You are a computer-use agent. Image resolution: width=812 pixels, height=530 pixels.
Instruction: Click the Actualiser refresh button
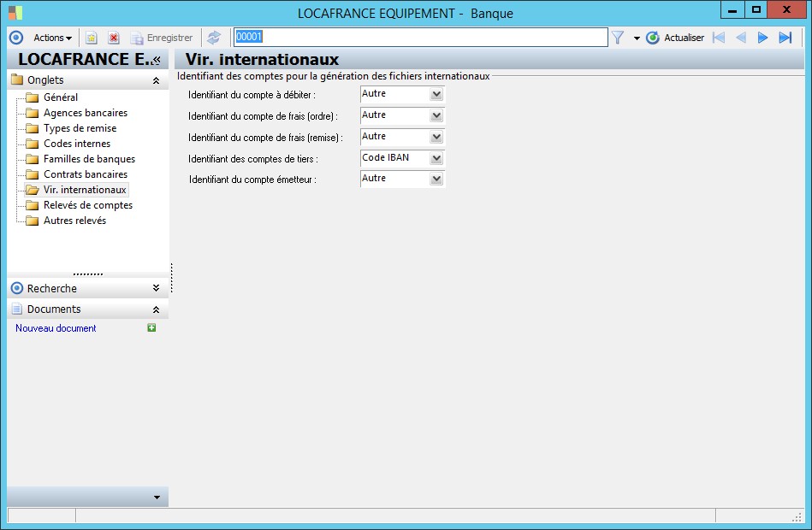tap(675, 38)
